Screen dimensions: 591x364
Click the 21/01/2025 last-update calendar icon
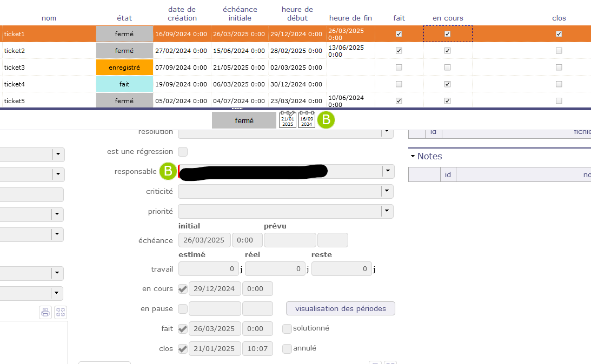[288, 120]
